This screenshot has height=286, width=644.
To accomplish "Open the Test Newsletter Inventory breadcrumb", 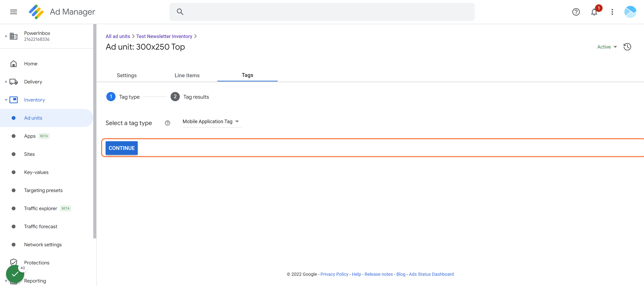I will click(x=164, y=36).
